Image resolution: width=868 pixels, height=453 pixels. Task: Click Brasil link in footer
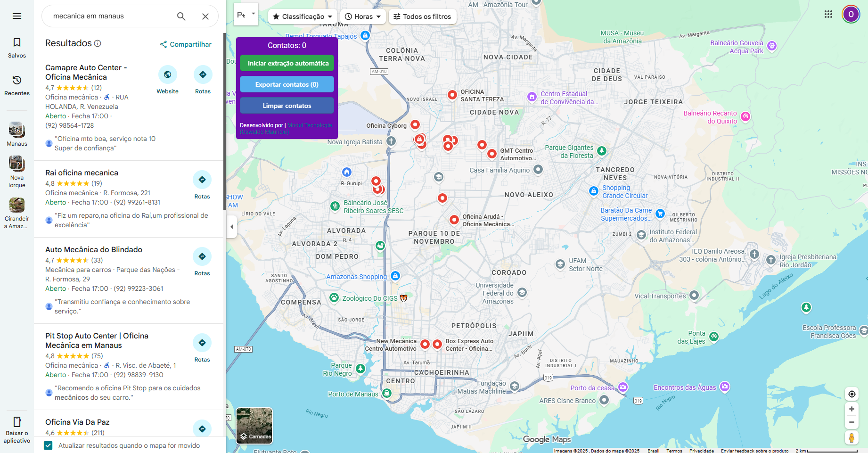(x=653, y=451)
